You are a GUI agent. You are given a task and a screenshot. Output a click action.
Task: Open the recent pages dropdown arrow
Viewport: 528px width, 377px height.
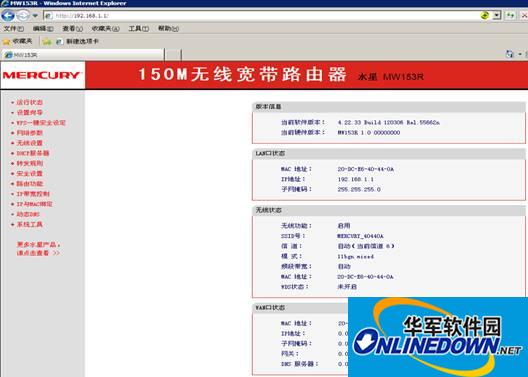pos(35,16)
